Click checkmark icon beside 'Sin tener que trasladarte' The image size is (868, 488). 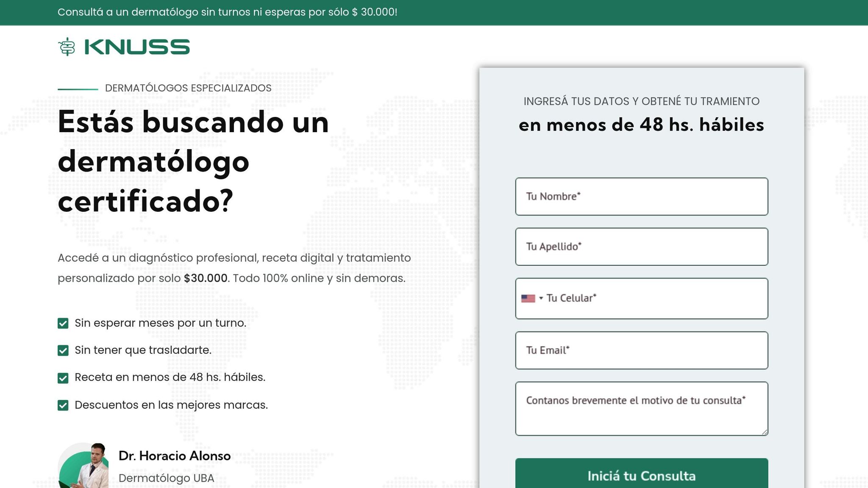coord(63,350)
